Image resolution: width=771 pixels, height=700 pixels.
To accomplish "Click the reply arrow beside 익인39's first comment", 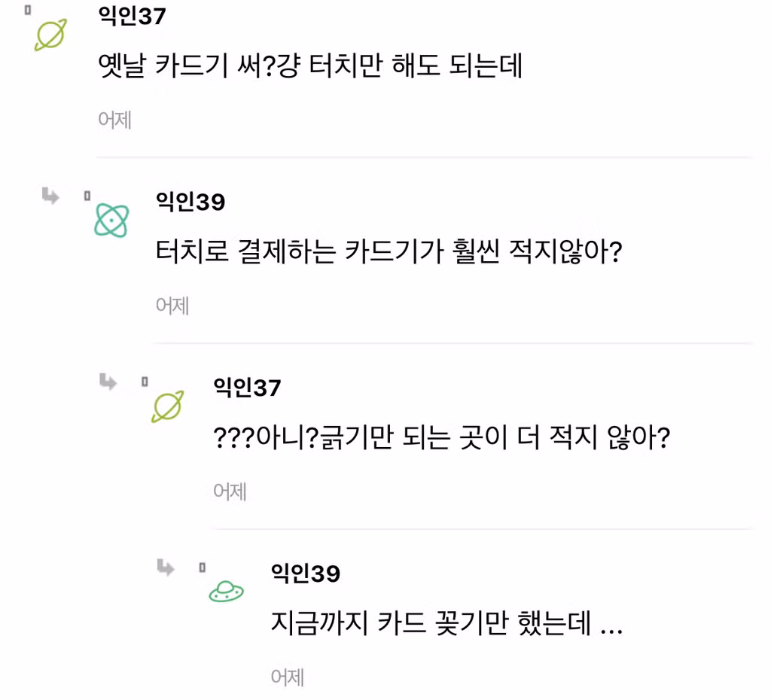I will pos(50,196).
